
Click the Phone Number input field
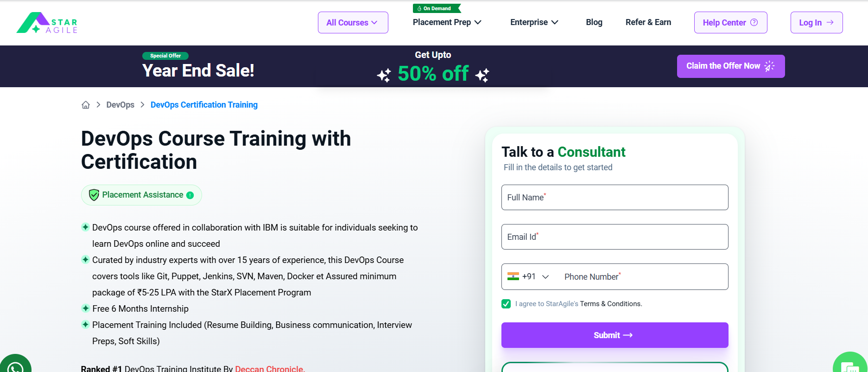pyautogui.click(x=643, y=277)
